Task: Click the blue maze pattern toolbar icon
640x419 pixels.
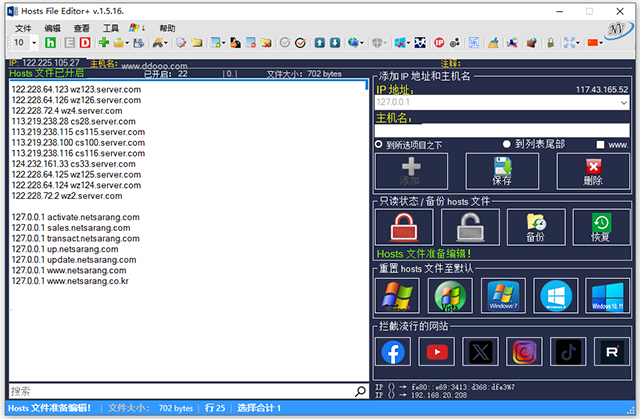Action: point(474,43)
